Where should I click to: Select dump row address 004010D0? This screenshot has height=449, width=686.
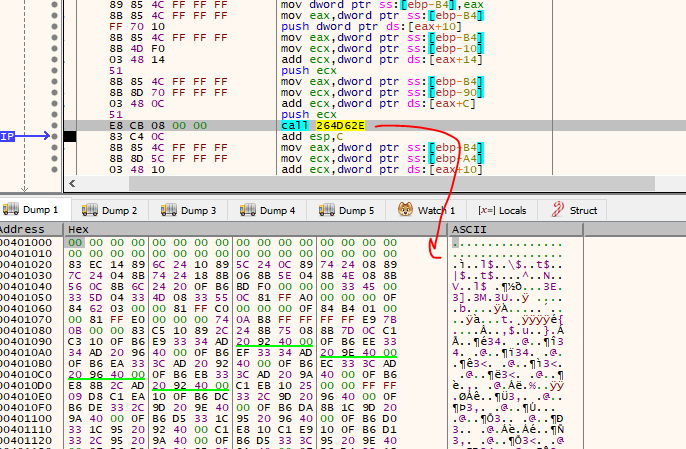[x=26, y=386]
